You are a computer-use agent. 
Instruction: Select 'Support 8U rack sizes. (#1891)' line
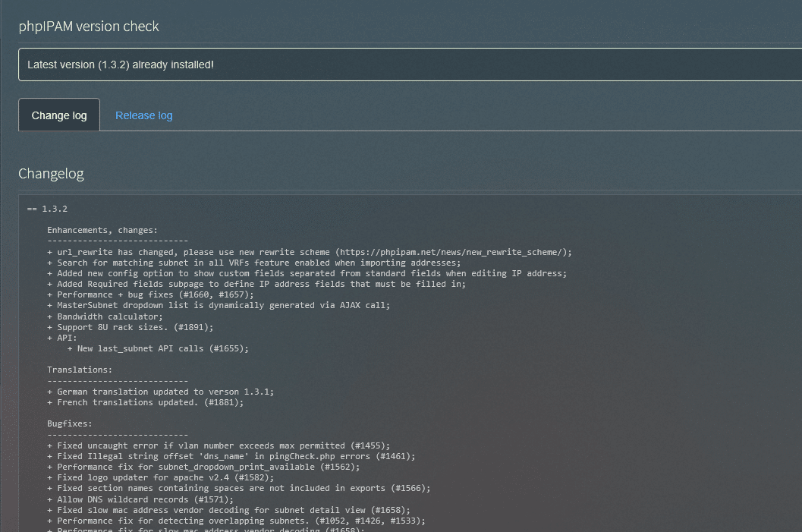tap(130, 327)
